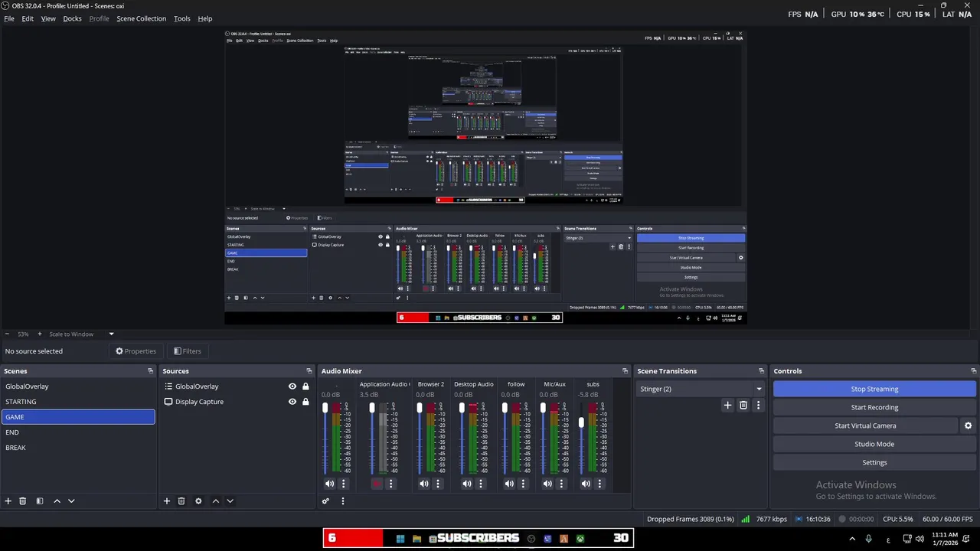Add a new scene transition
Image resolution: width=980 pixels, height=551 pixels.
727,406
